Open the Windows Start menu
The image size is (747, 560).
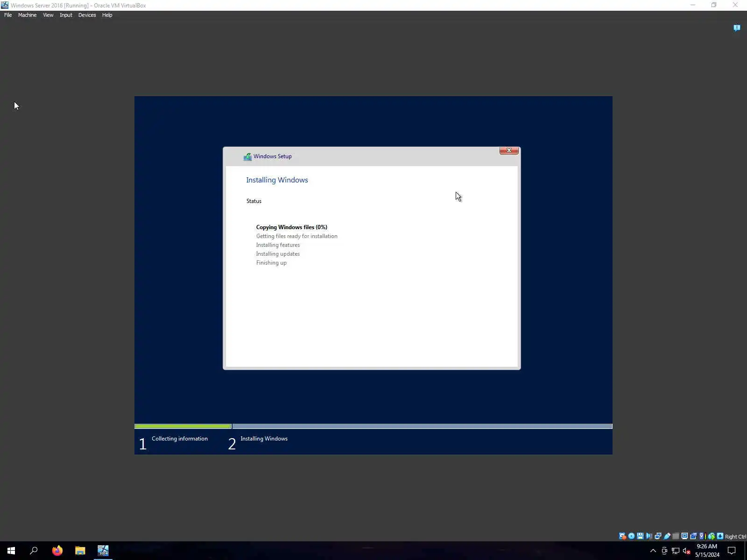point(11,551)
